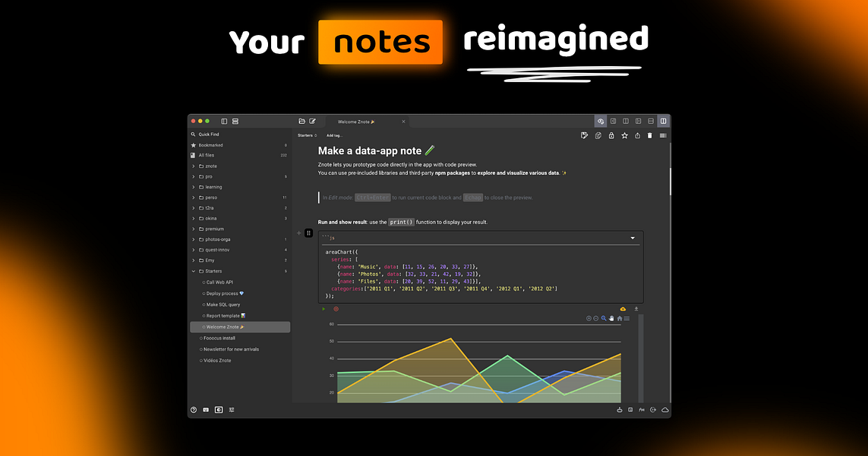Viewport: 868px width, 456px height.
Task: Toggle the theme icon in bottom bar
Action: 219,410
